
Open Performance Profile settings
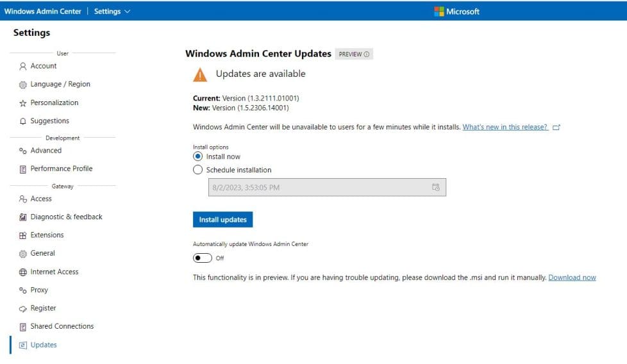tap(62, 169)
